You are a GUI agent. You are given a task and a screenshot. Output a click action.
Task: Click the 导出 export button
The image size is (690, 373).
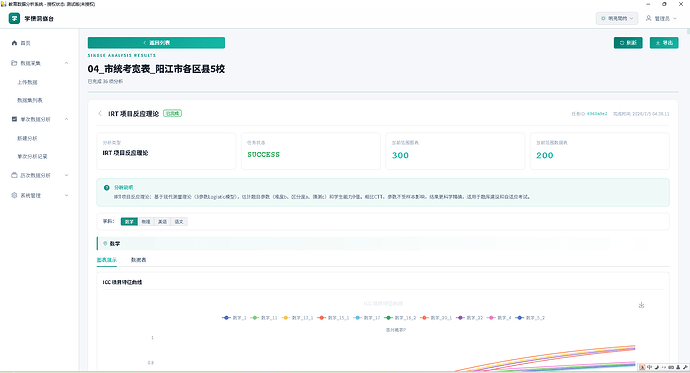pos(664,43)
